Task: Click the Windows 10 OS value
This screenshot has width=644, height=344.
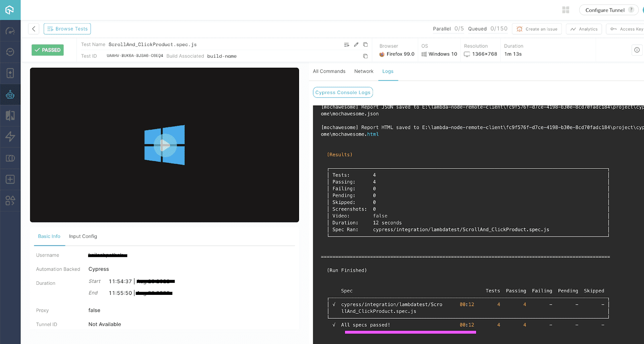Action: 439,54
